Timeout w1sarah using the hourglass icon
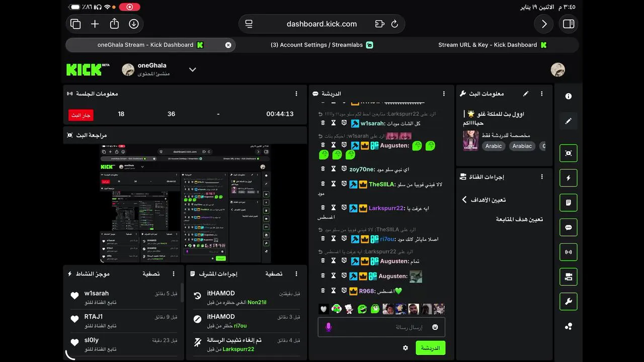 pyautogui.click(x=334, y=123)
